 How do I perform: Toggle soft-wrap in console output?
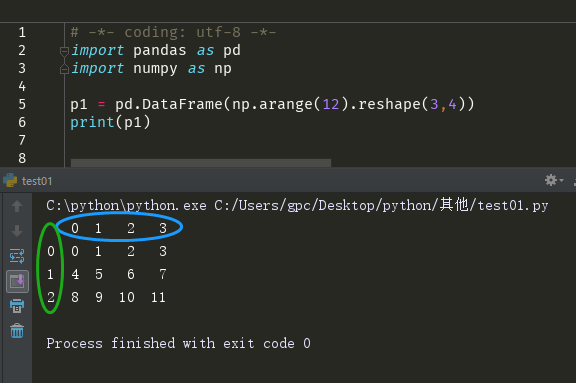coord(17,256)
